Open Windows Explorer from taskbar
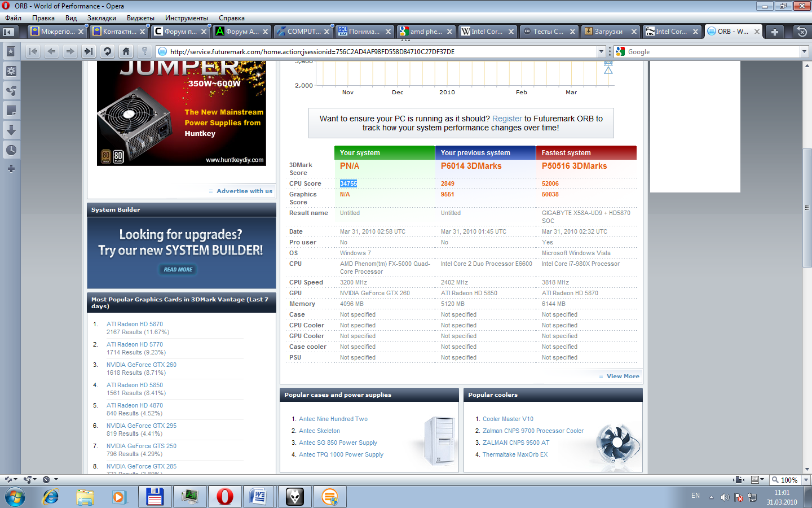812x508 pixels. (85, 497)
